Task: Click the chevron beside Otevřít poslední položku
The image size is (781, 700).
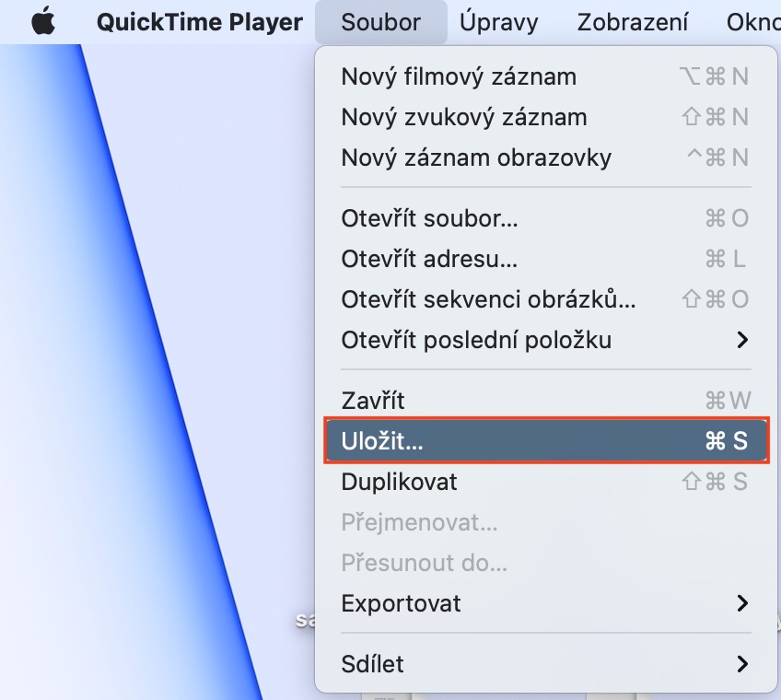Action: tap(742, 340)
